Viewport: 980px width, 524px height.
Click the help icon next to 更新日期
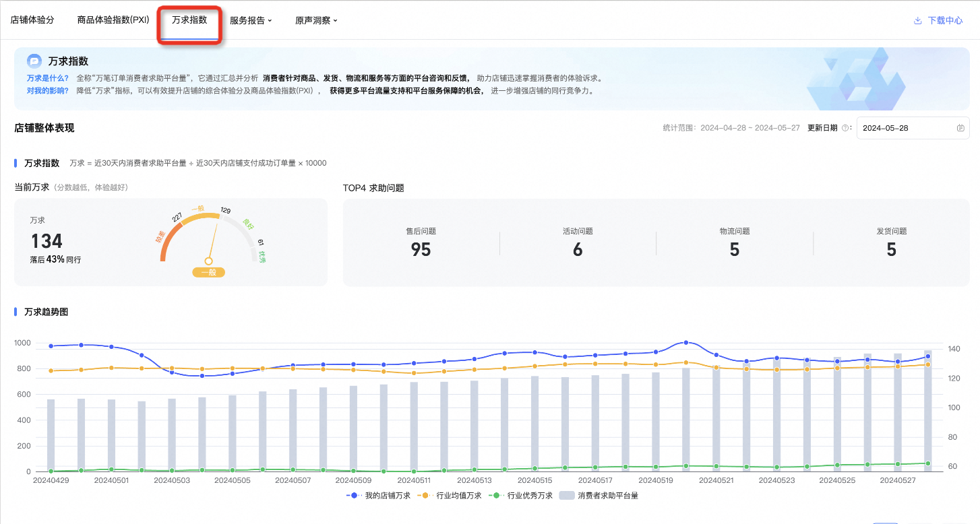pyautogui.click(x=846, y=128)
